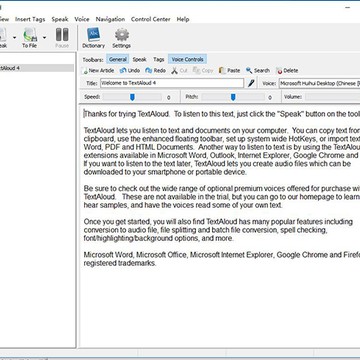Click the Delete button
Image resolution: width=360 pixels, height=360 pixels.
pos(287,71)
